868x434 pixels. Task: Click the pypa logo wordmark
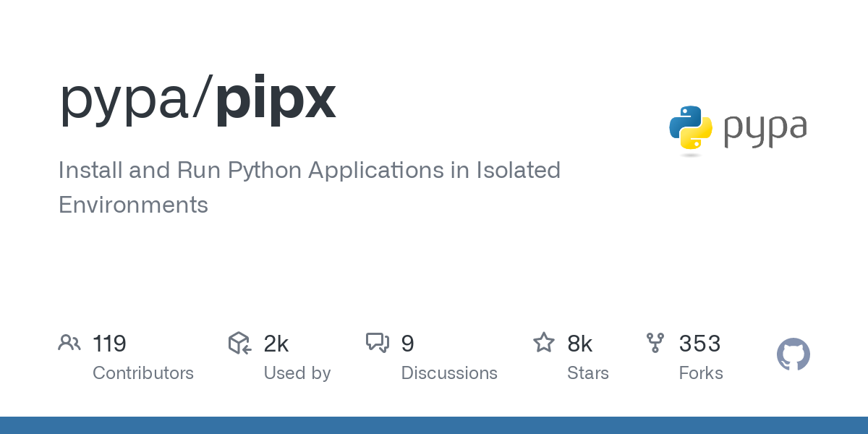click(765, 130)
